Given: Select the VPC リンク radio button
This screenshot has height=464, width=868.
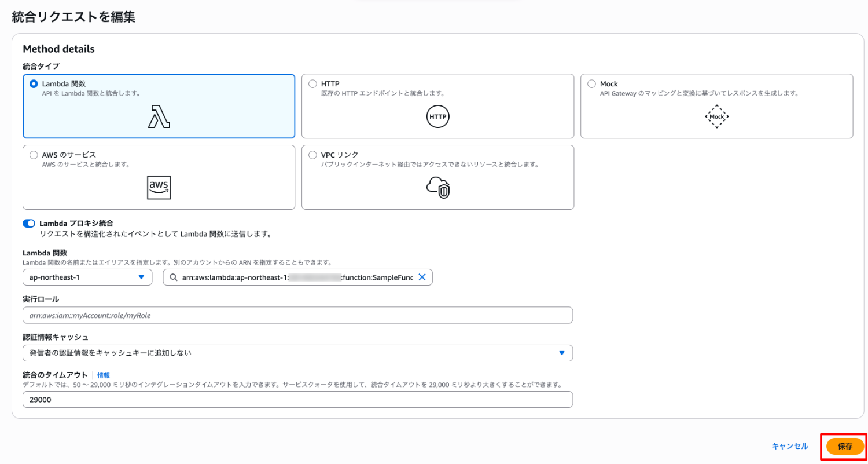Looking at the screenshot, I should pos(313,155).
